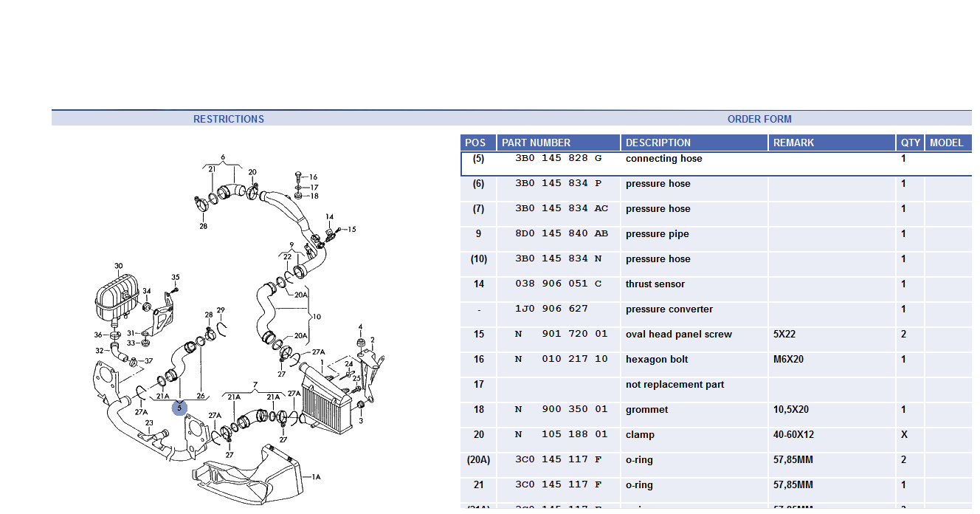The width and height of the screenshot is (980, 514).
Task: Click callout 23 on lower pipe
Action: [149, 423]
